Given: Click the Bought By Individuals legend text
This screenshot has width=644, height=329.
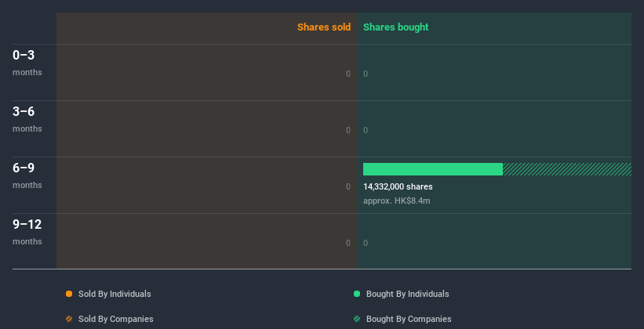Looking at the screenshot, I should [407, 294].
